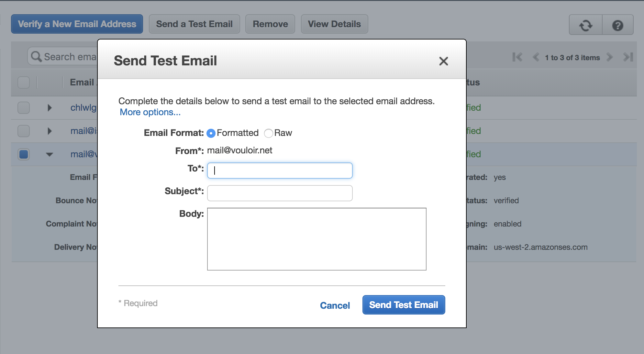Screen dimensions: 644x354
Task: Click the To field input area
Action: pos(280,170)
